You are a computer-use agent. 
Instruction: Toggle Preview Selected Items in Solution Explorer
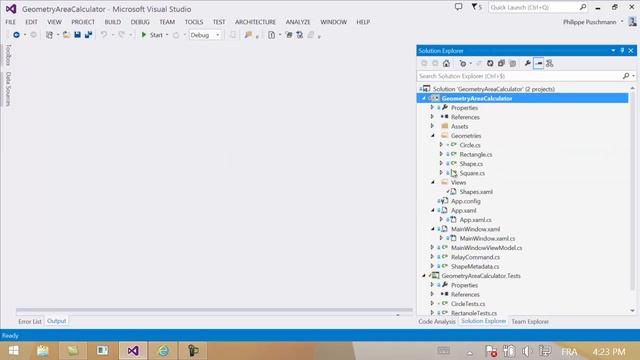click(538, 63)
